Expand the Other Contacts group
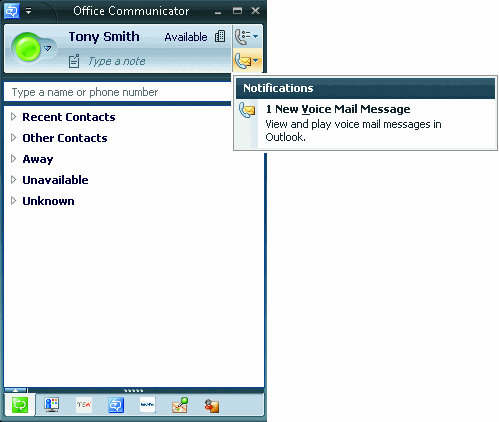Screen dimensions: 499x422 [13, 138]
